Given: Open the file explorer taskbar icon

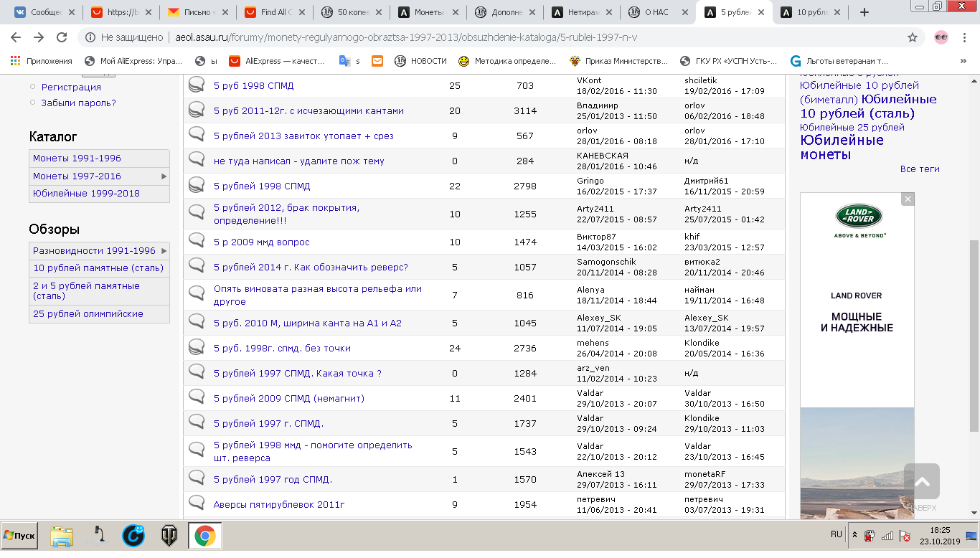Looking at the screenshot, I should coord(62,536).
